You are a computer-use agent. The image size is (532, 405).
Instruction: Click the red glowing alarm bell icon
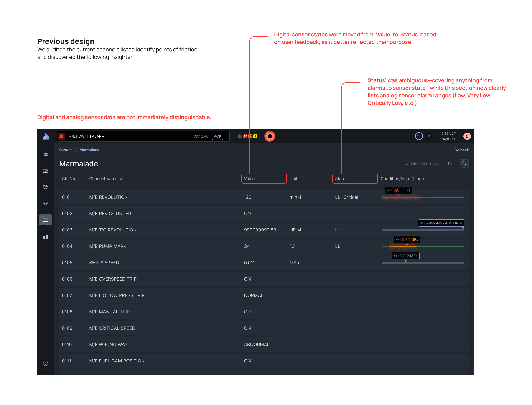[270, 136]
